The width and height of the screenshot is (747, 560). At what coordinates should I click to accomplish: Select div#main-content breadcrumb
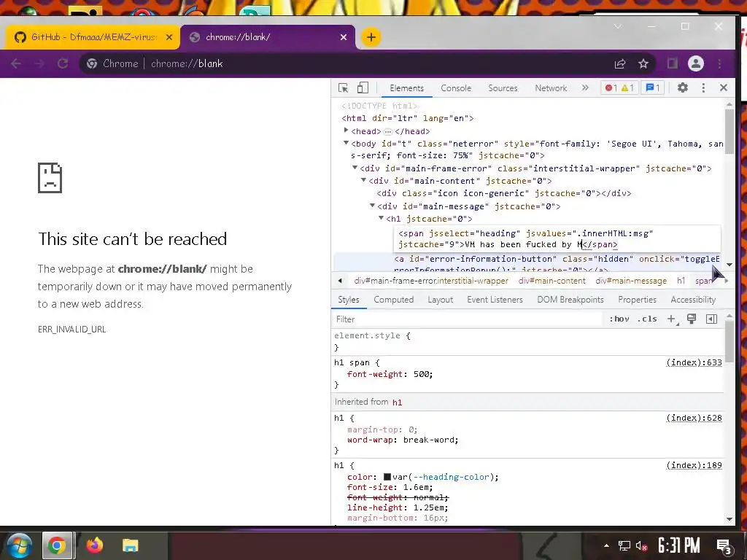[x=551, y=281]
